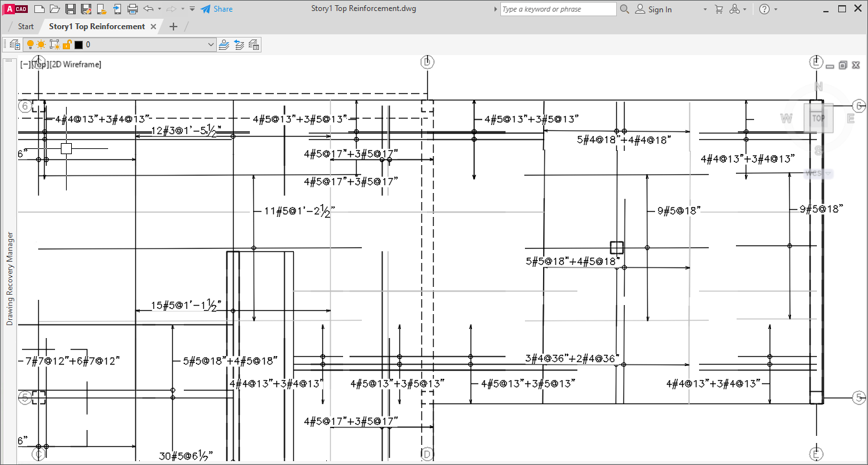Open the layer list dropdown
The width and height of the screenshot is (868, 465).
[210, 45]
